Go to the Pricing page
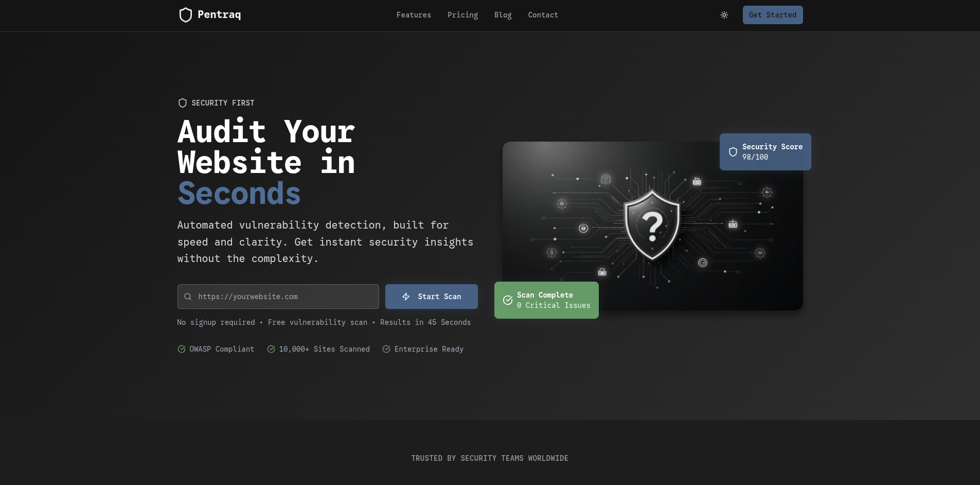Screen dimensions: 980x485 (462, 15)
